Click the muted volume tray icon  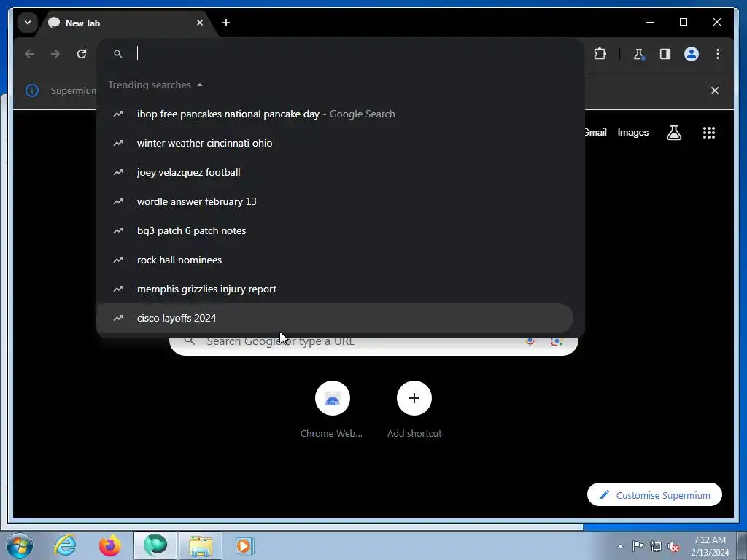pos(673,546)
